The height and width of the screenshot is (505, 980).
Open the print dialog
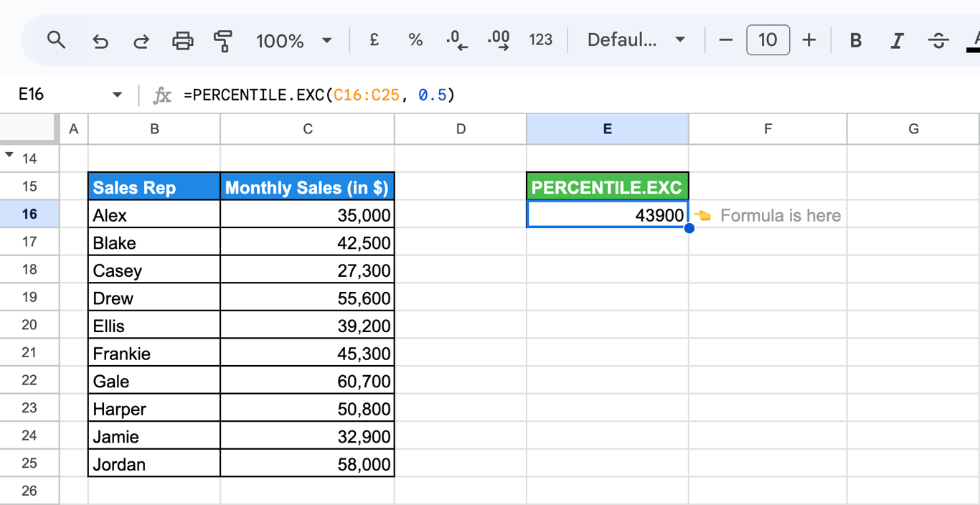pos(183,41)
